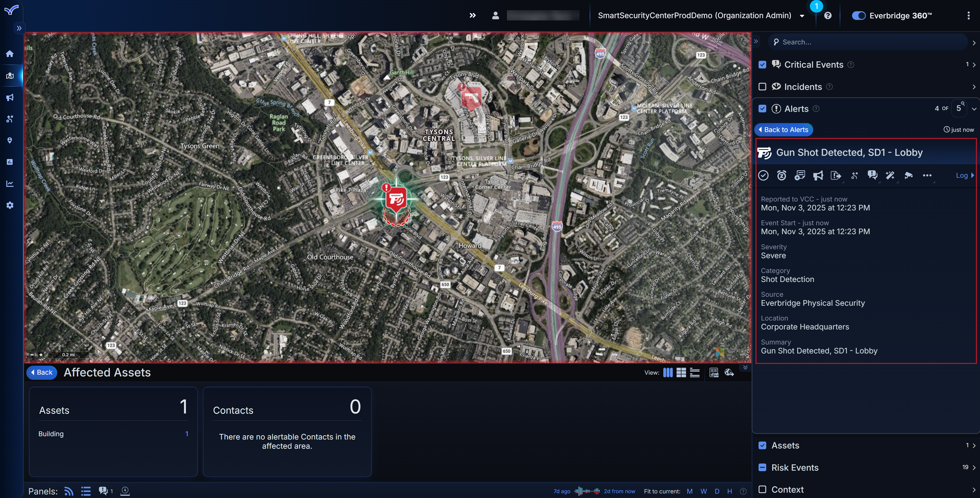Click the magic wand icon in alert toolbar
This screenshot has height=498, width=980.
890,175
